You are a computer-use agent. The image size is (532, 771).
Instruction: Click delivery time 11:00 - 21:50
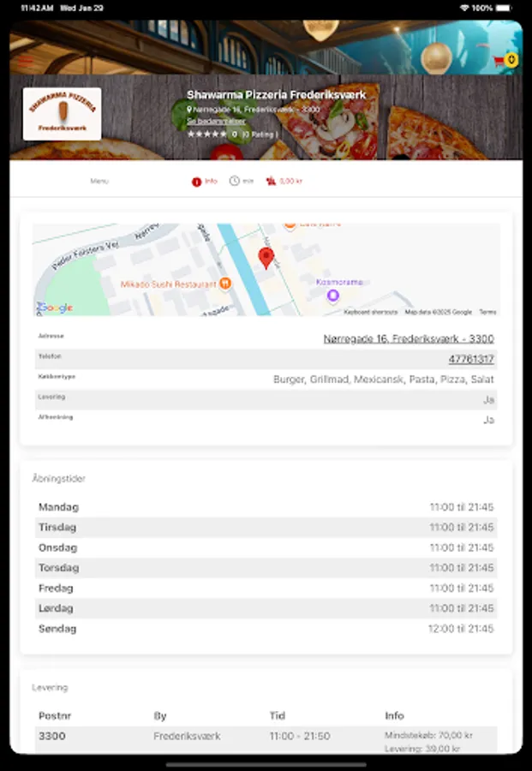pos(300,736)
